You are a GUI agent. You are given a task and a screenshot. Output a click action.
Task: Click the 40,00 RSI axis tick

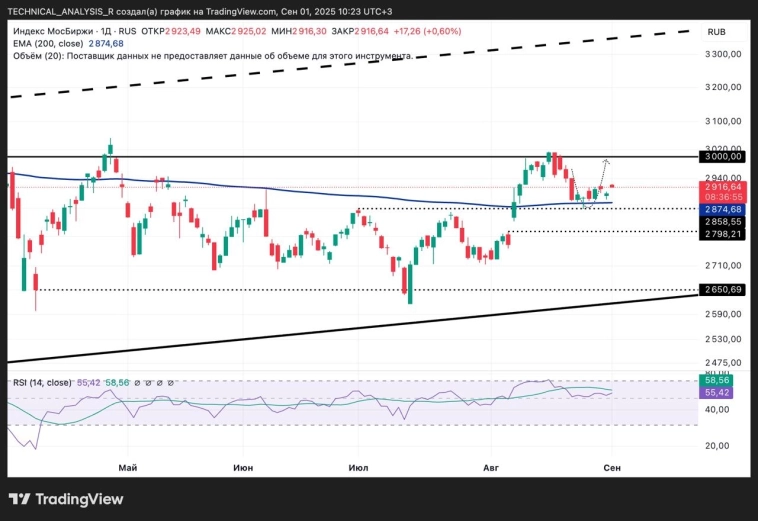pos(717,410)
